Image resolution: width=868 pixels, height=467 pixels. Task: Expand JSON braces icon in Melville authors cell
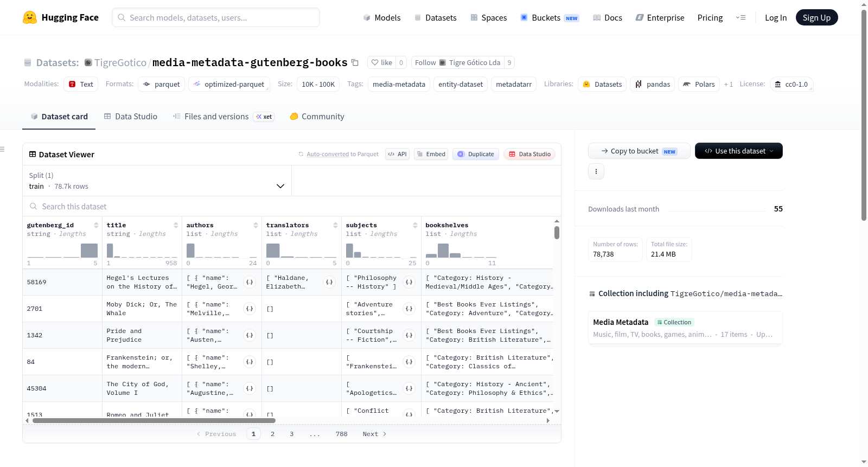point(250,309)
